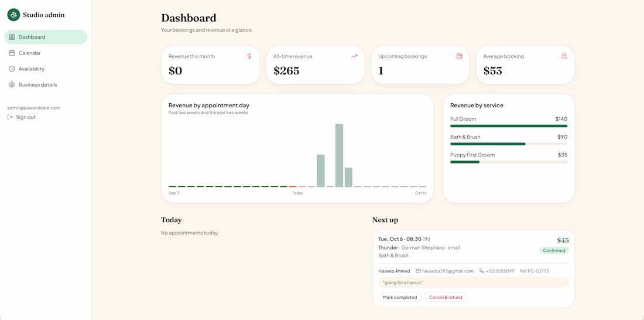
Task: Click the Today axis label
Action: [297, 193]
